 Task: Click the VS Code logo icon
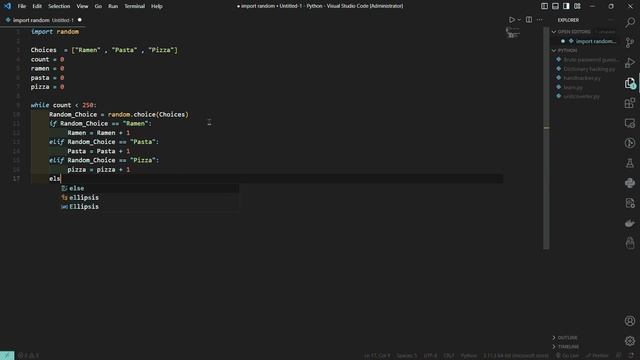(7, 6)
